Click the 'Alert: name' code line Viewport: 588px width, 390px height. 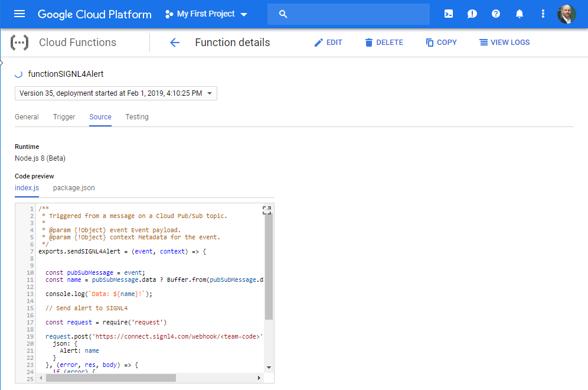[x=80, y=351]
